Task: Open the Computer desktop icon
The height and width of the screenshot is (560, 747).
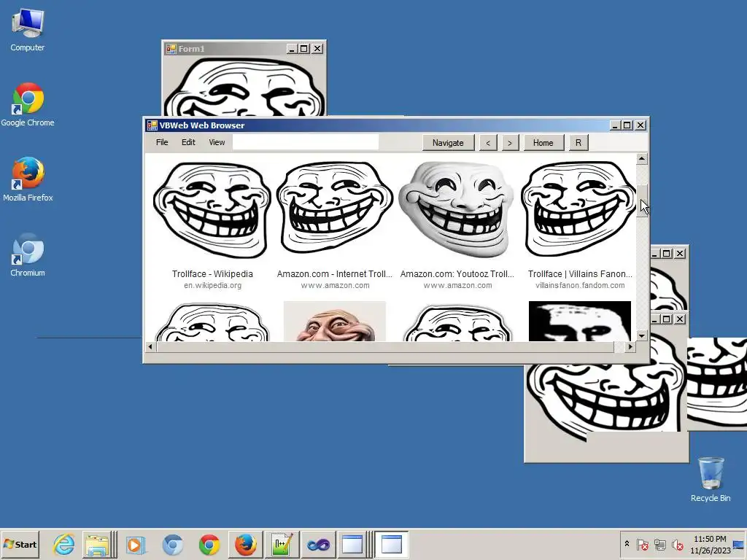Action: click(27, 29)
